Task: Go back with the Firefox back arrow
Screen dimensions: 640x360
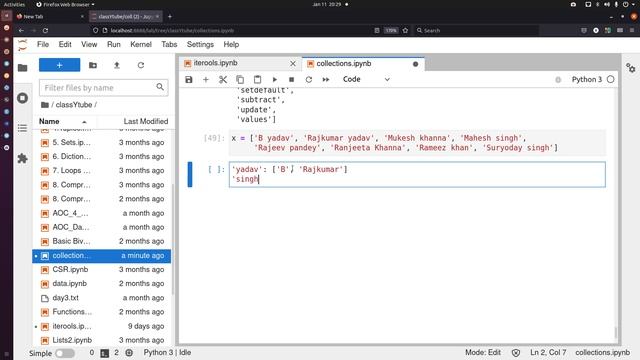Action: (21, 30)
